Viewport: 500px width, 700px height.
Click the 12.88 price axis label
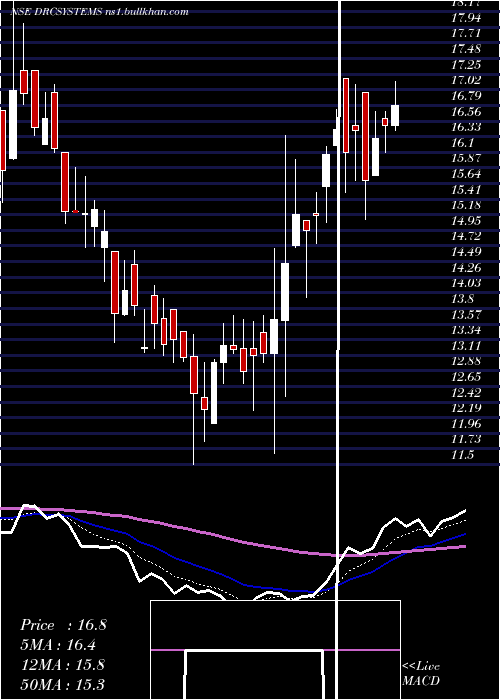pyautogui.click(x=466, y=362)
